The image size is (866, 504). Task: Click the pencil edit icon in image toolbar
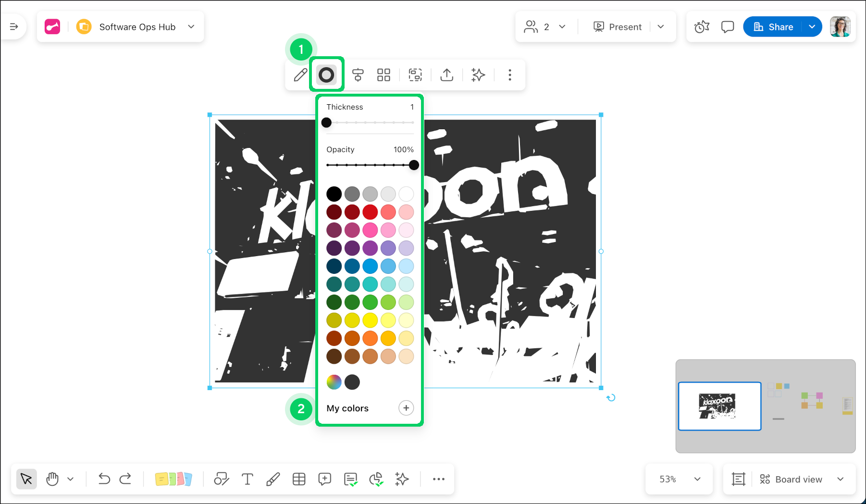pos(300,75)
